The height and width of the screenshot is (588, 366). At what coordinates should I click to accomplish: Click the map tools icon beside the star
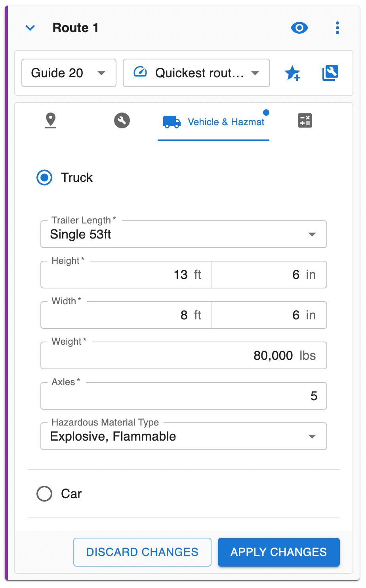click(x=330, y=73)
